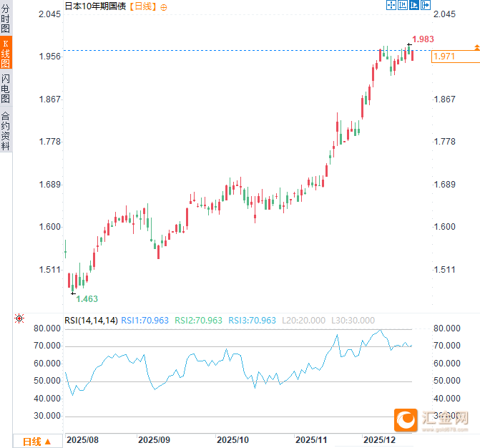Click the second chart tool icon at top right

[x=402, y=6]
